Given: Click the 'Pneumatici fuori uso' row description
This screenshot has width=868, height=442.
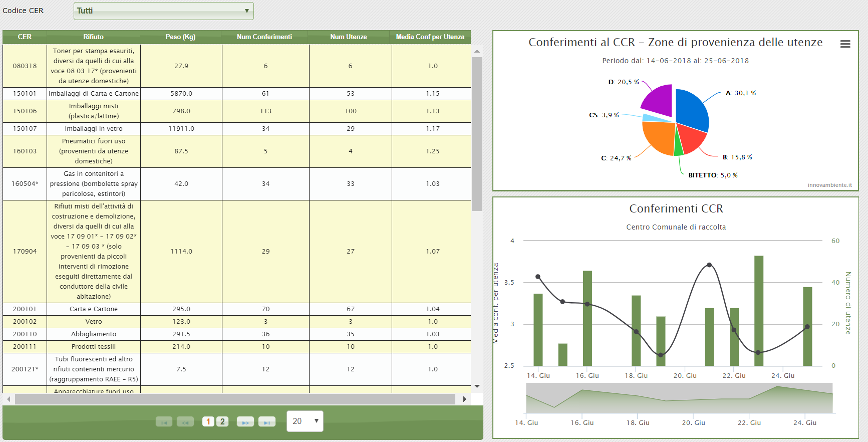Looking at the screenshot, I should click(94, 151).
